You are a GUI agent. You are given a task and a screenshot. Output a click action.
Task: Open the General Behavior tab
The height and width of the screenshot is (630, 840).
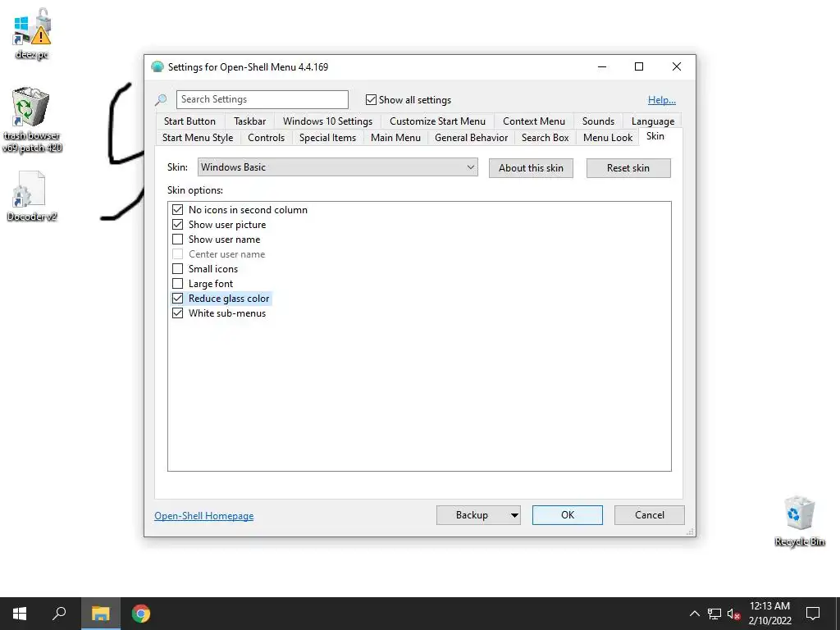[471, 138]
